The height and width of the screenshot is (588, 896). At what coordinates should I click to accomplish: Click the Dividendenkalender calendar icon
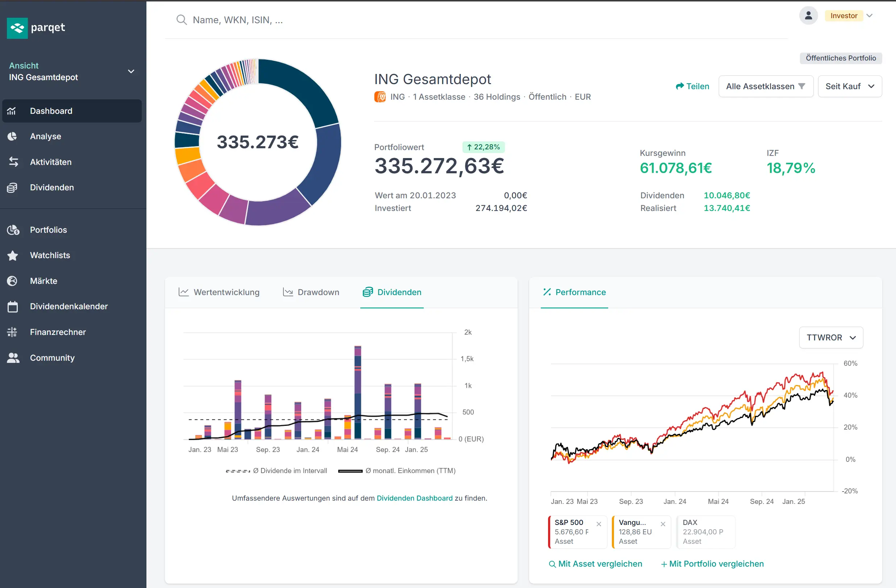(x=12, y=306)
